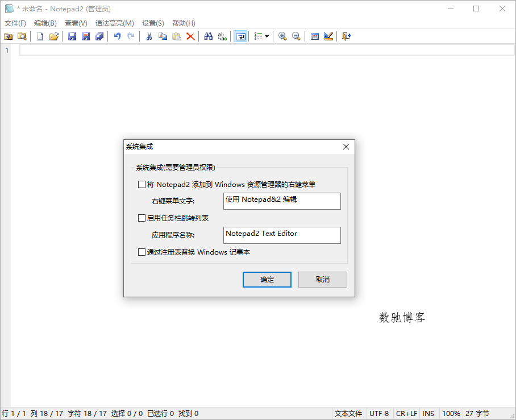
Task: Click the Notepad2 title bar app icon
Action: click(x=9, y=9)
